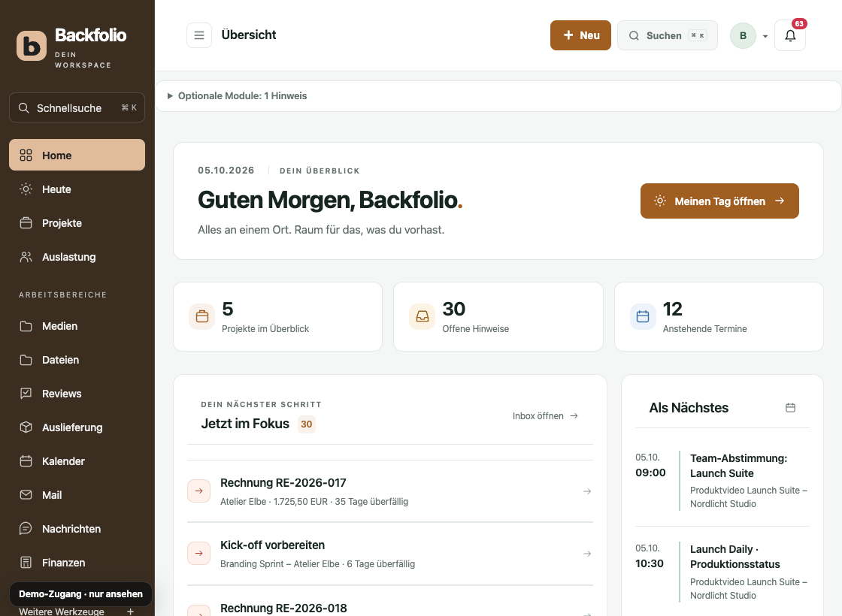Click the date 05.10.2026 text

pos(226,170)
